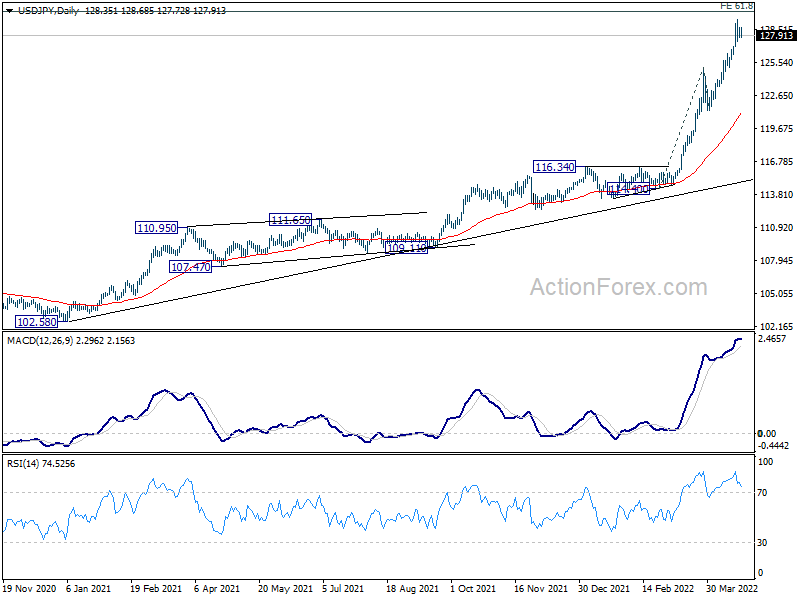Click the FE 61.8 Fibonacci label
Screen dimensions: 800x600
point(737,6)
